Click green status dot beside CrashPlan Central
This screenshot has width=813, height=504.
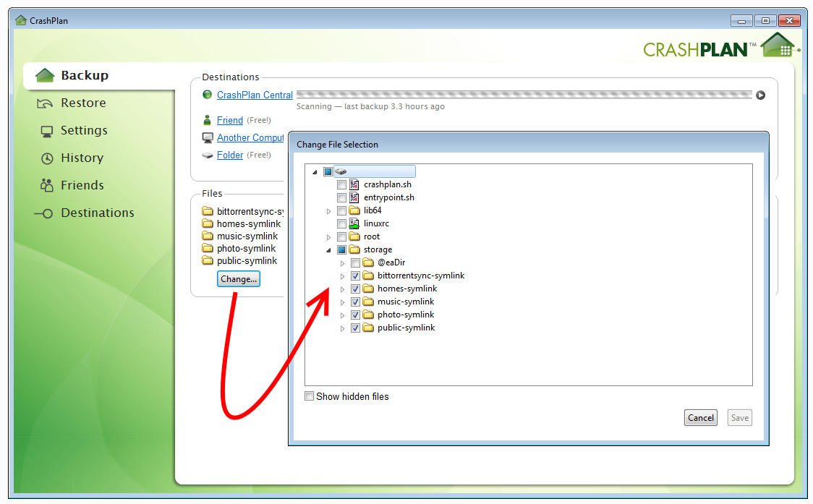[x=207, y=95]
